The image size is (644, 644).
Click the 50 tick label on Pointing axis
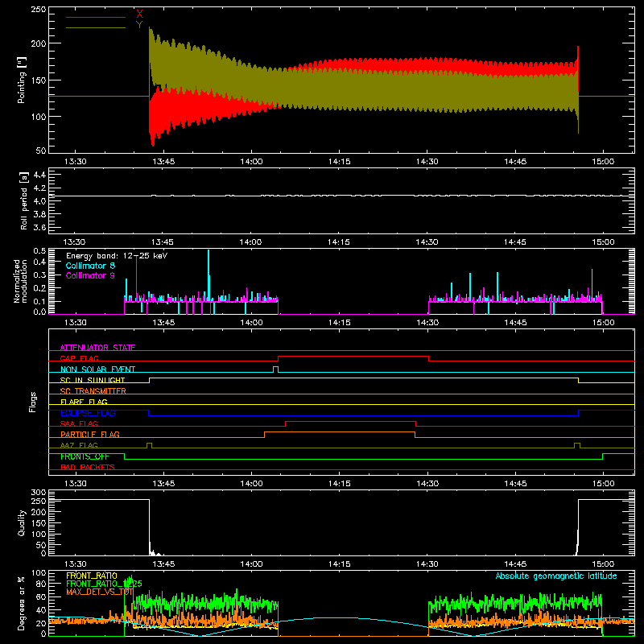pyautogui.click(x=41, y=151)
